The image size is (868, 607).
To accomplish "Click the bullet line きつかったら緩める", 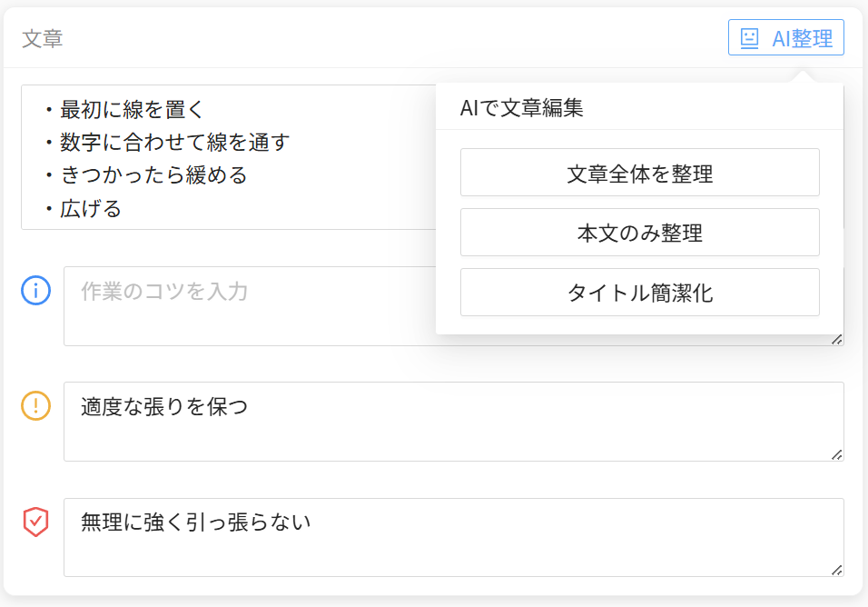I will click(x=153, y=175).
